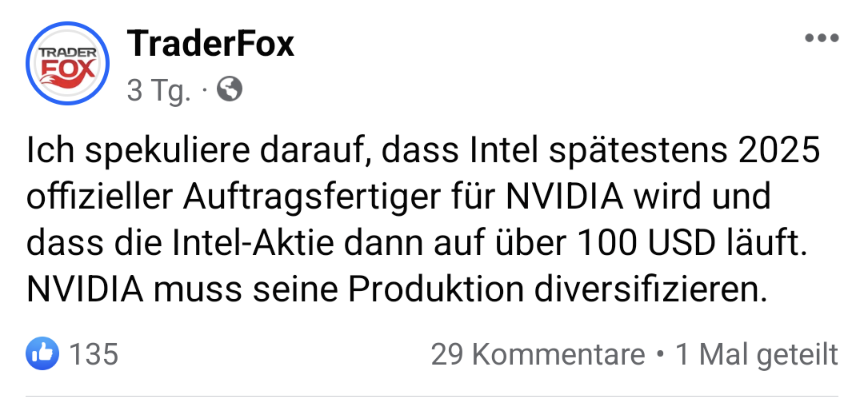Click the globe public audience icon
Viewport: 864px width, 412px height.
point(230,91)
